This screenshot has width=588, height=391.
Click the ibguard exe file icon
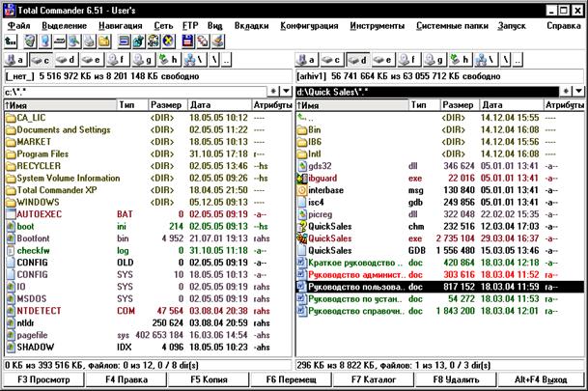(x=302, y=178)
